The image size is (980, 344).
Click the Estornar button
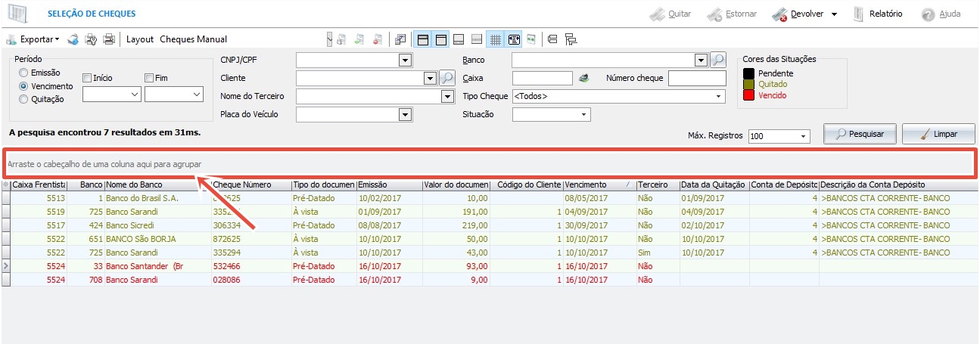[x=733, y=14]
